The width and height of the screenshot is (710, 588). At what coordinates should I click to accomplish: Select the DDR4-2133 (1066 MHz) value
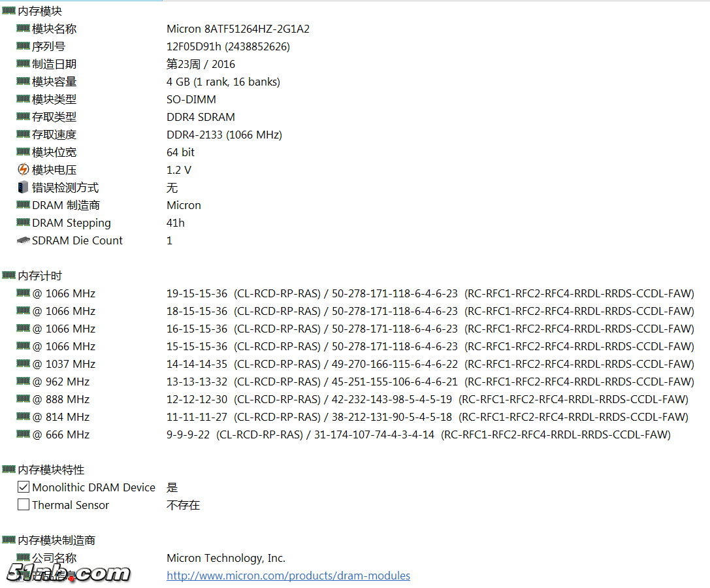coord(225,135)
